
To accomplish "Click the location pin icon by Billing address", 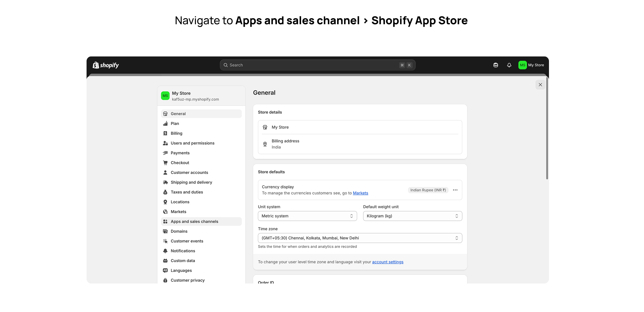I will pyautogui.click(x=265, y=144).
